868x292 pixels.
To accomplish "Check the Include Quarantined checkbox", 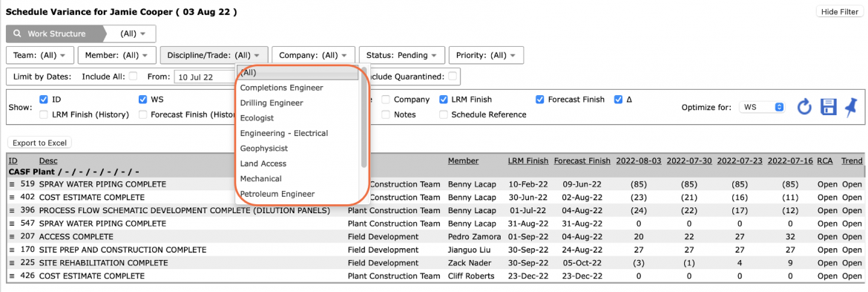I will 453,77.
